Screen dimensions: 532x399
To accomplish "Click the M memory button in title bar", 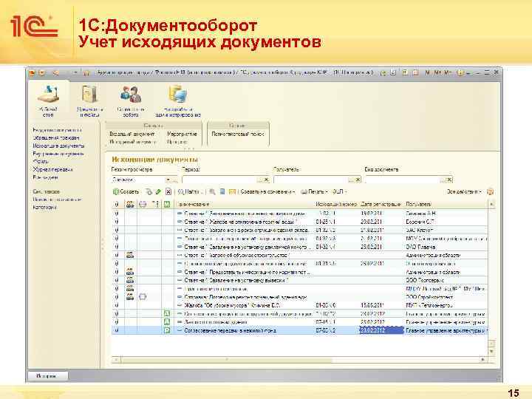I will (428, 72).
